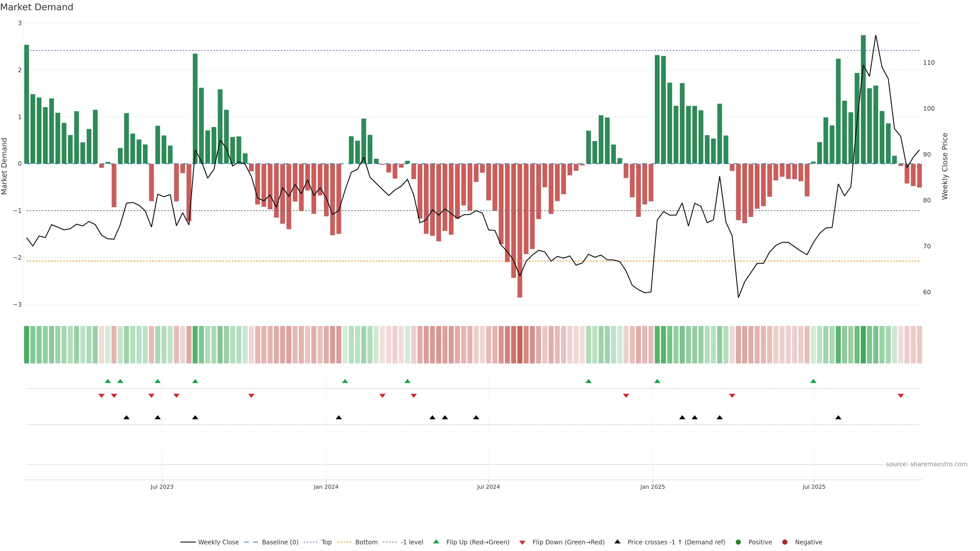Hide the Top dotted line via legend
Screen dimensions: 980x551
pyautogui.click(x=326, y=542)
